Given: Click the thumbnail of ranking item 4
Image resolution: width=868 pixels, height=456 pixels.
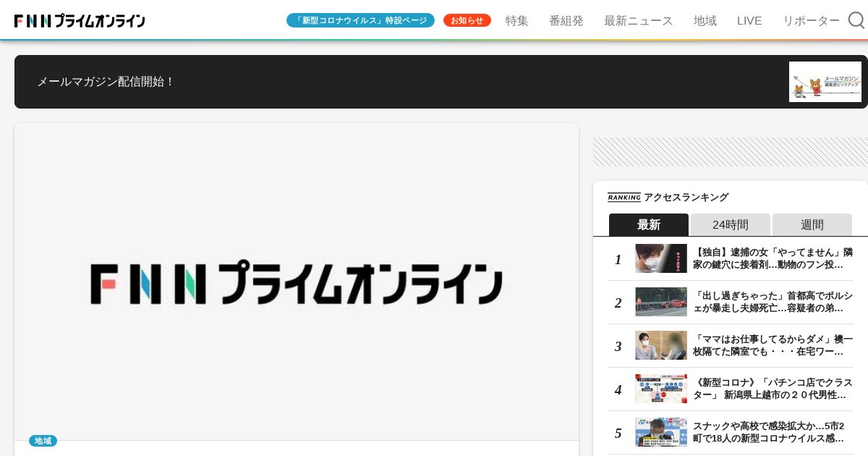Looking at the screenshot, I should click(x=661, y=389).
